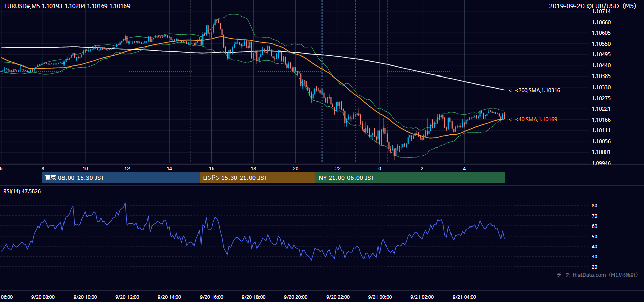Click the HistData.com data source credit
The image size is (644, 302).
tap(597, 275)
